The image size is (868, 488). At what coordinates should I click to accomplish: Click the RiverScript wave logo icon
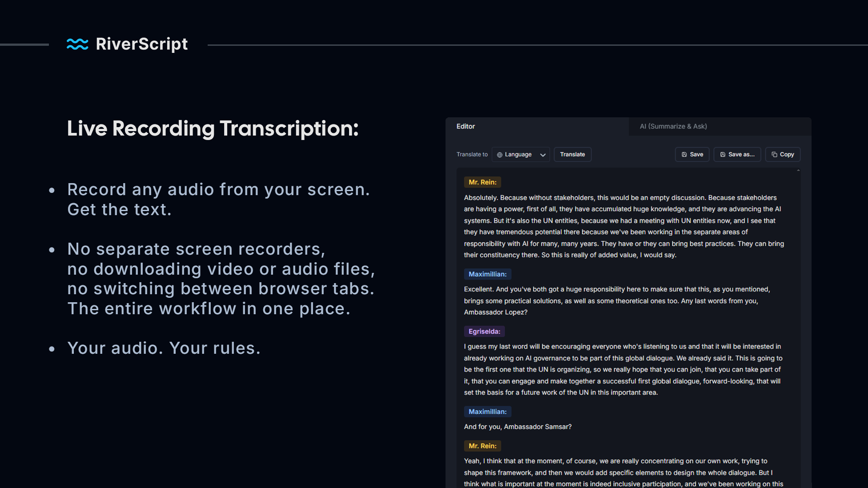77,44
